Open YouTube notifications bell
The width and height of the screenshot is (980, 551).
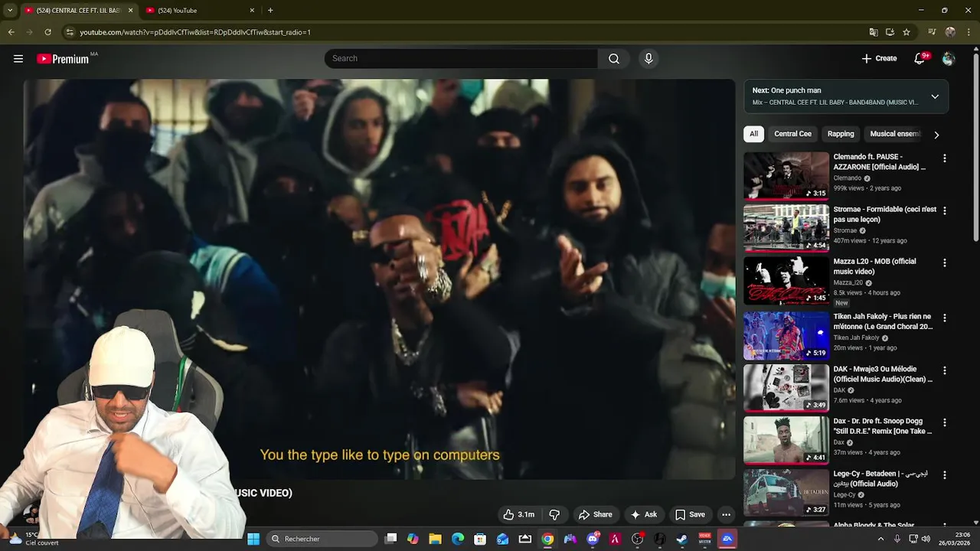pyautogui.click(x=920, y=59)
